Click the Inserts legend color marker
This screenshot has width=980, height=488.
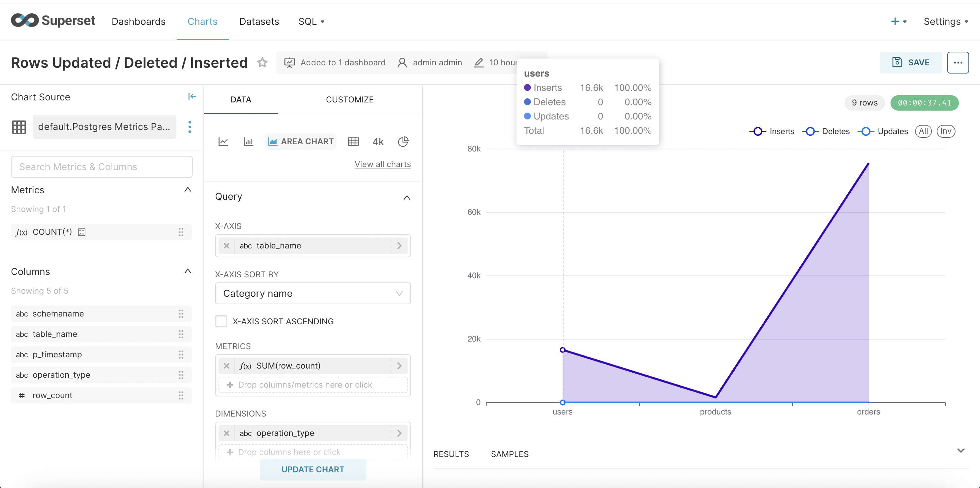757,131
